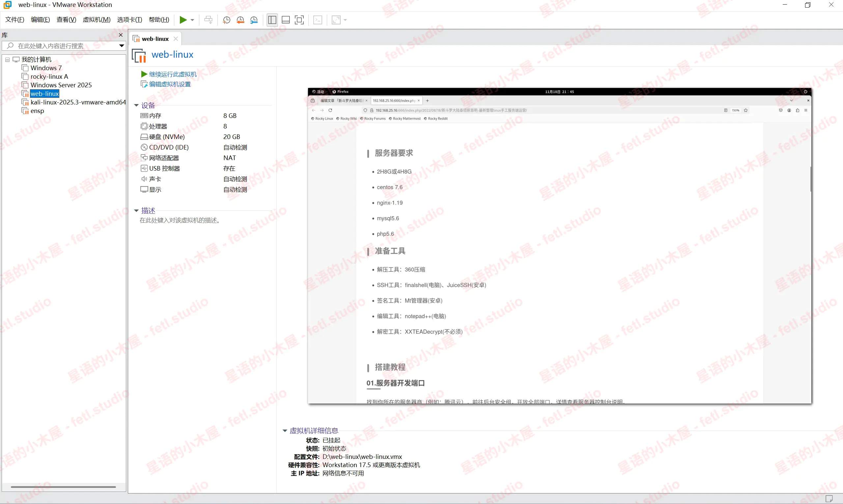The image size is (843, 504).
Task: Toggle full screen mode for the VM
Action: (299, 20)
